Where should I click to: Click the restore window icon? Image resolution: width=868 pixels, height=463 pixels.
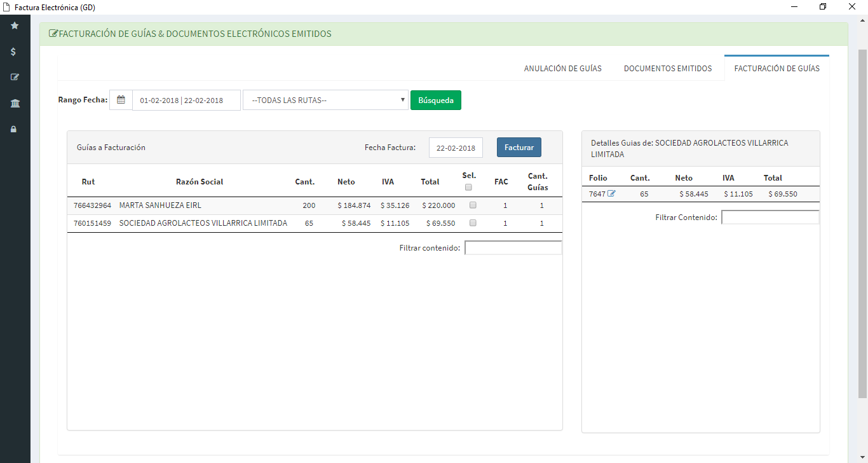tap(823, 7)
